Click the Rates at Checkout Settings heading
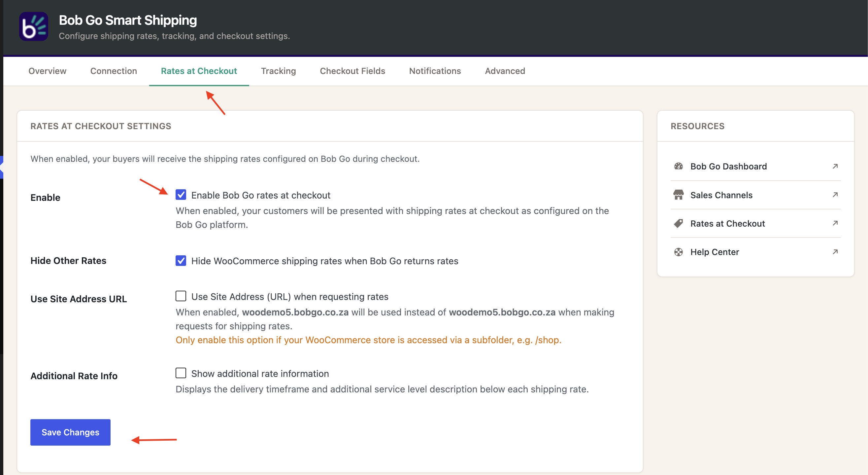 101,126
